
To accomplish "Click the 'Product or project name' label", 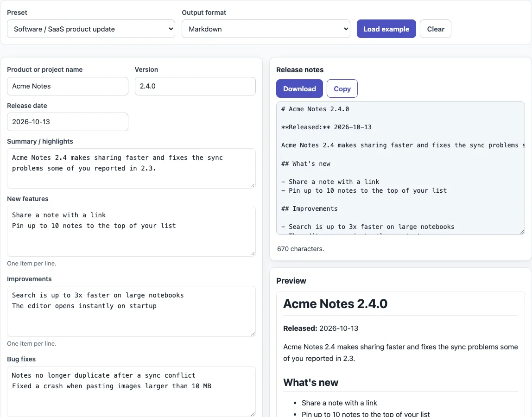I will tap(45, 69).
